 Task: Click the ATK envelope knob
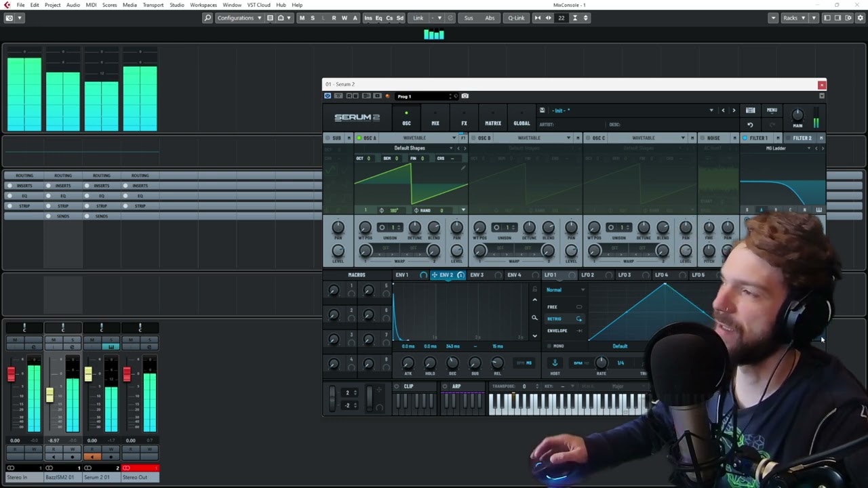point(408,363)
